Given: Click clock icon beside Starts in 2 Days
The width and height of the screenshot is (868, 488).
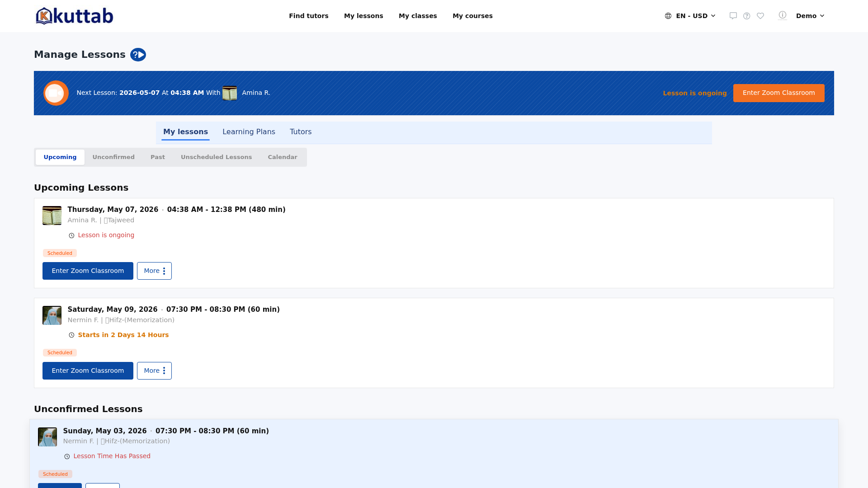Looking at the screenshot, I should 71,335.
